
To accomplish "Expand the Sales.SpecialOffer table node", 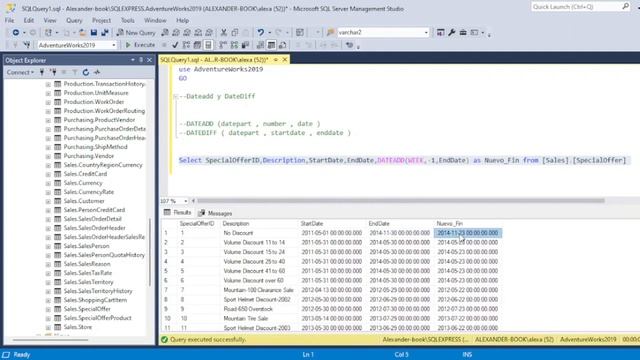I will (x=48, y=309).
